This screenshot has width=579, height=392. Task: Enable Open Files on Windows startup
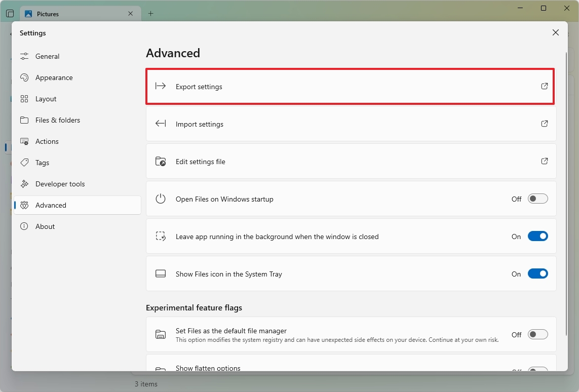537,199
